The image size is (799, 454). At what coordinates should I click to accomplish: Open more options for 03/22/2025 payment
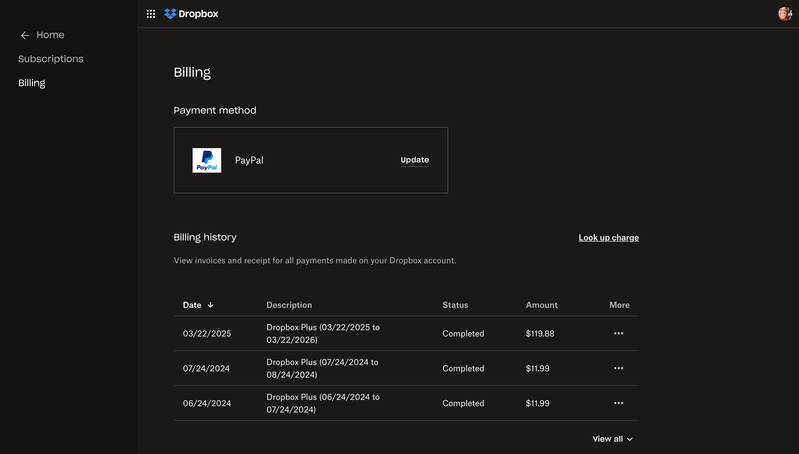pos(618,334)
